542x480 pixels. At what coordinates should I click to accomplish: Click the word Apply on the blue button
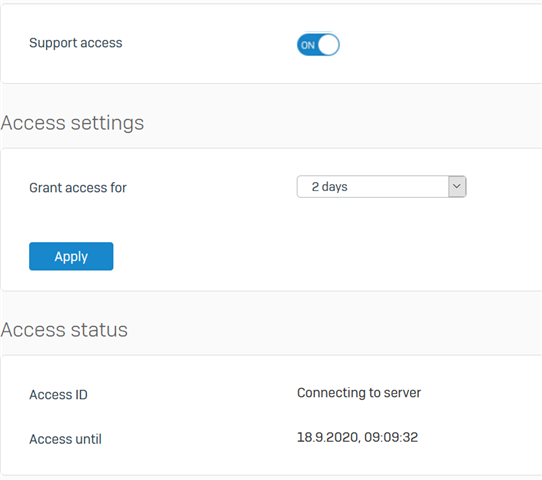coord(71,256)
